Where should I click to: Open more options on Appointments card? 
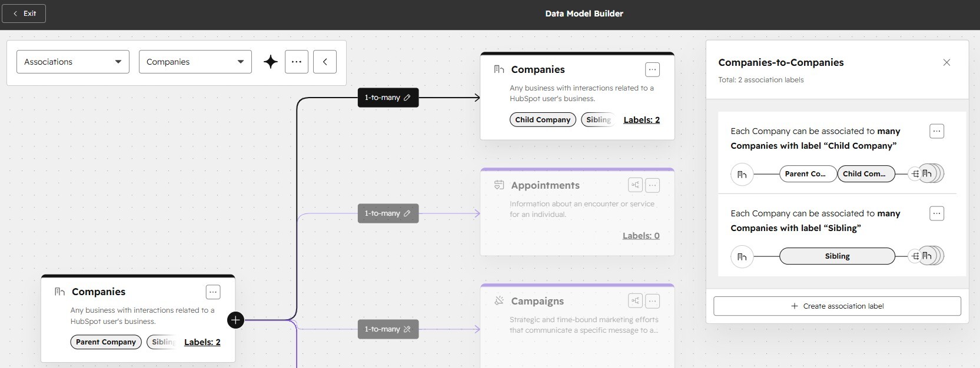[652, 185]
